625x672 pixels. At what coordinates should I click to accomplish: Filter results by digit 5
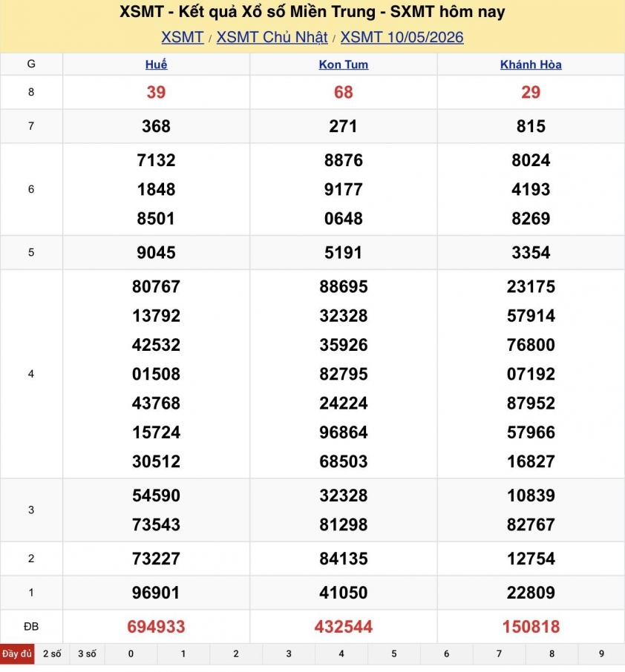click(x=394, y=654)
